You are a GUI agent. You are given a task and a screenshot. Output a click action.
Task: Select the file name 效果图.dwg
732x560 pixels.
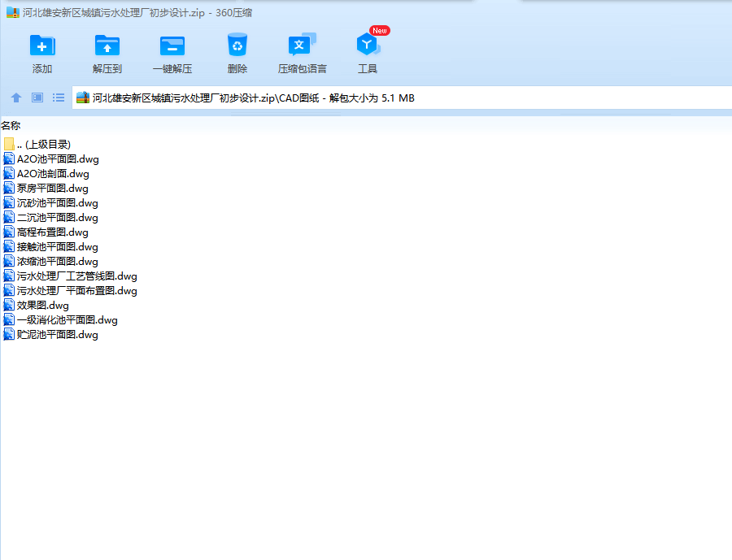(42, 306)
